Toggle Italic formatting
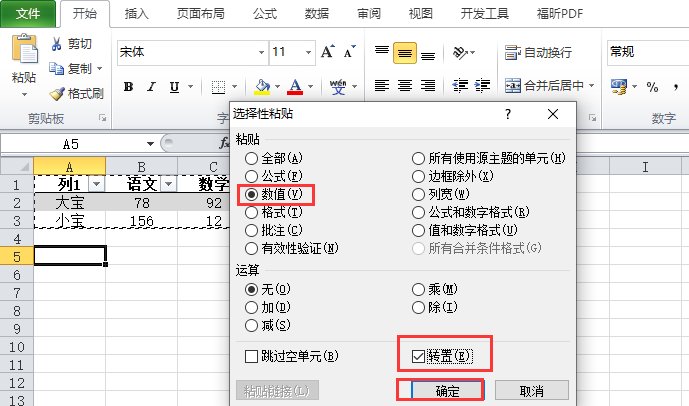The height and width of the screenshot is (406, 689). [x=151, y=87]
